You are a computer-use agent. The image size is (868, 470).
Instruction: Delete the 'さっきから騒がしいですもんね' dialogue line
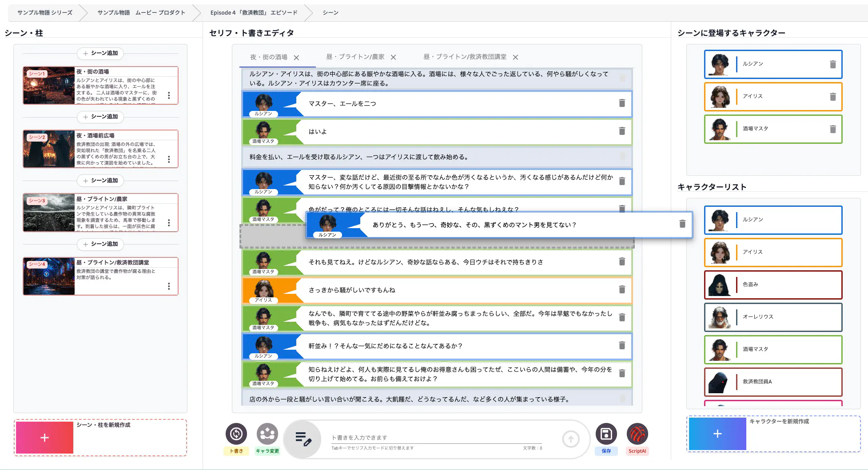(622, 290)
